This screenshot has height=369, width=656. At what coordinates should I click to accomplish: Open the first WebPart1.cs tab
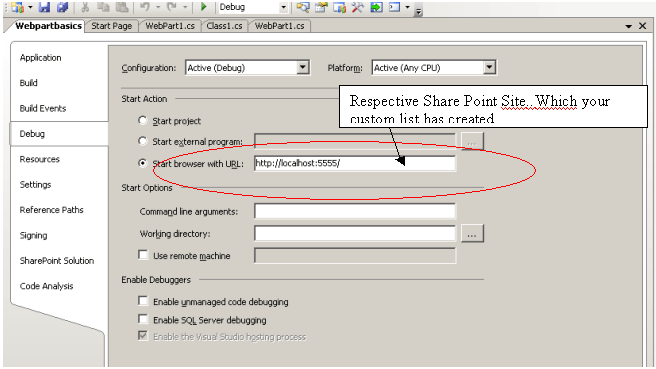coord(170,26)
